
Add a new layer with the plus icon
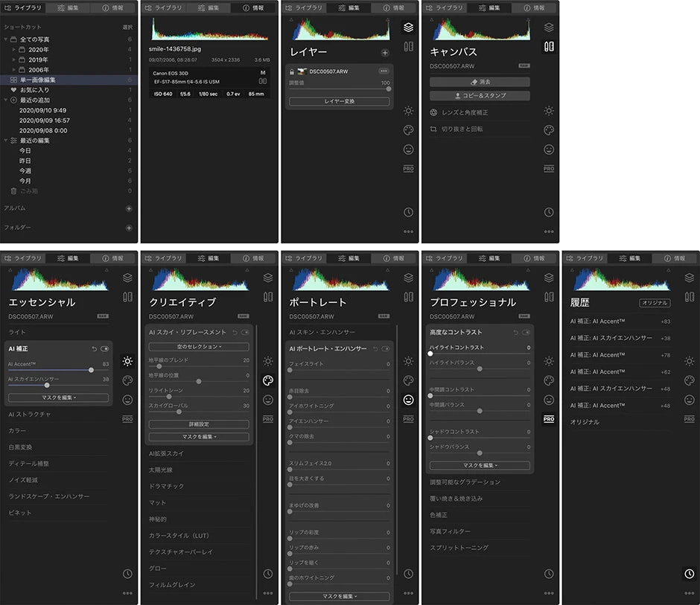(385, 53)
